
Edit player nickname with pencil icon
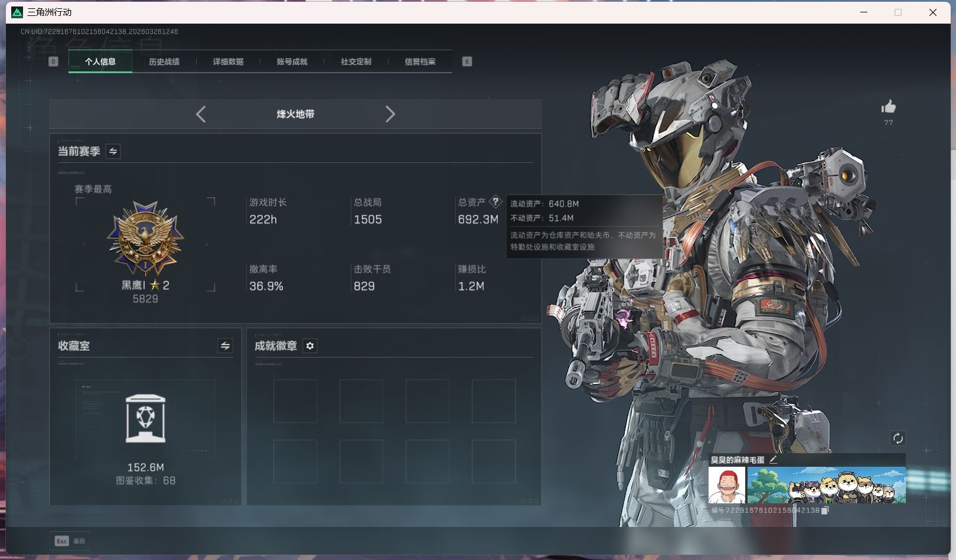point(774,460)
